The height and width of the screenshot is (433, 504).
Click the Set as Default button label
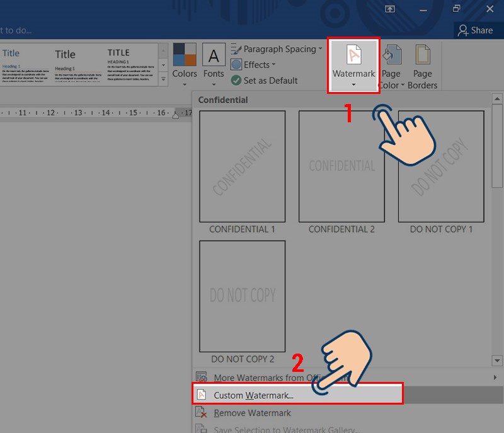click(x=270, y=81)
